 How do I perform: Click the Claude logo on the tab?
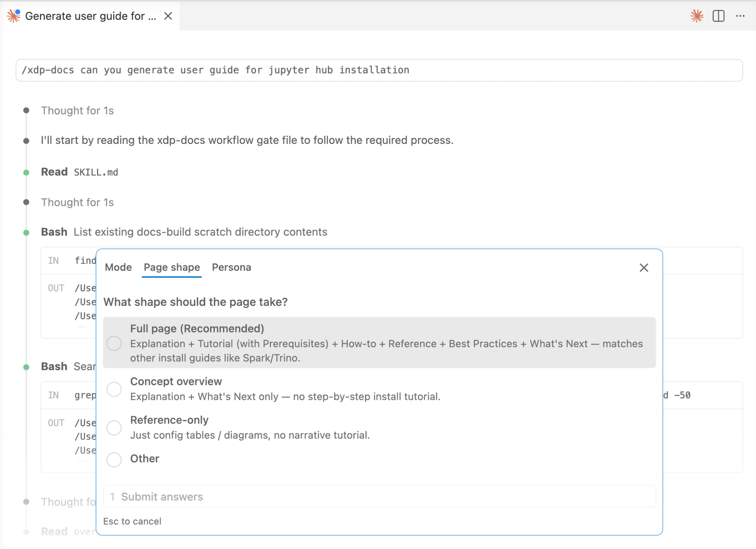point(14,16)
